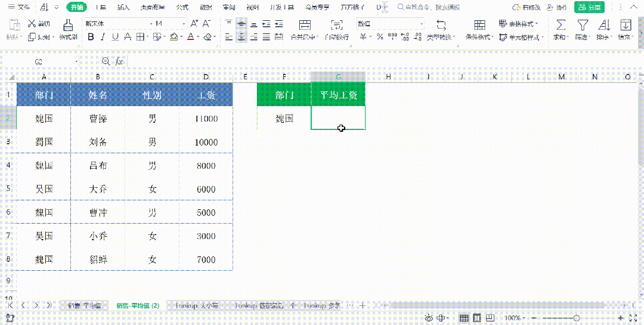Open Table Styles dropdown

519,24
